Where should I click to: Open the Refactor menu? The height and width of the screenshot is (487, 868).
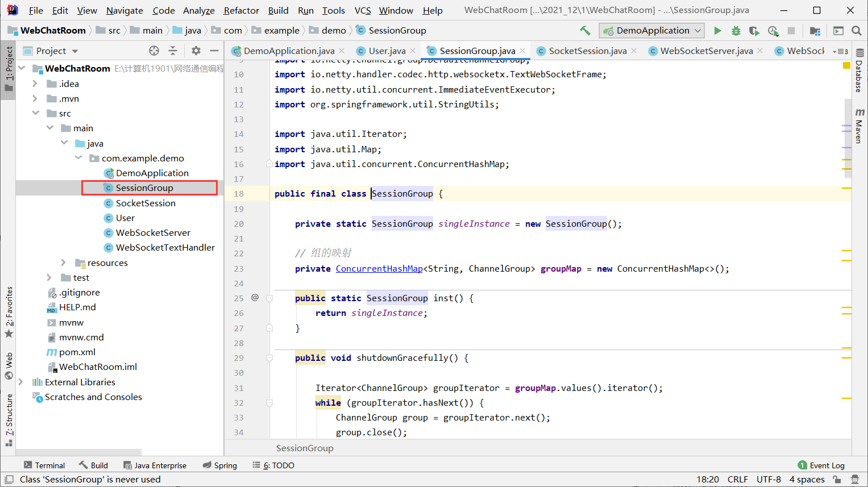[241, 10]
